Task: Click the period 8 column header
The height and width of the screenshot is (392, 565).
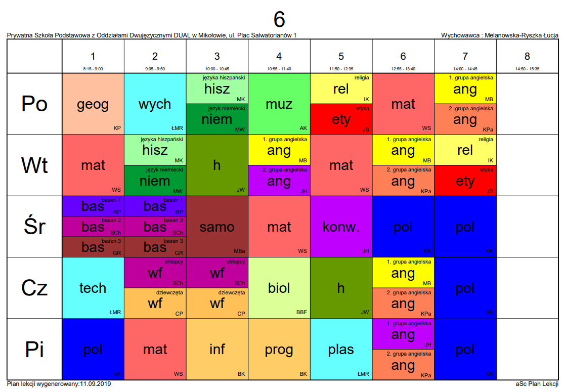Action: [x=527, y=56]
